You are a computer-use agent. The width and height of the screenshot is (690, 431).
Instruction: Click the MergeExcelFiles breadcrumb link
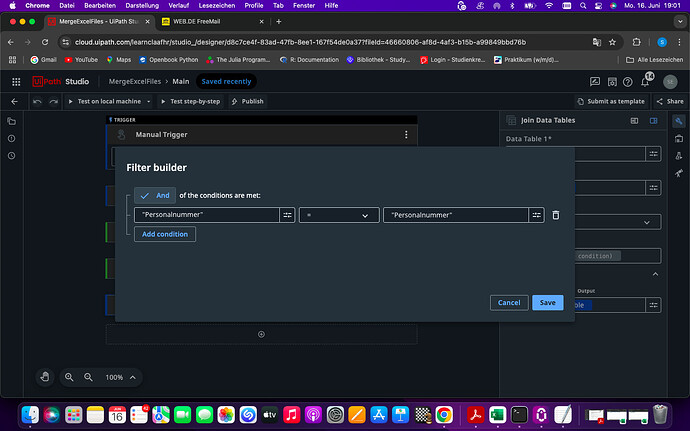click(135, 81)
